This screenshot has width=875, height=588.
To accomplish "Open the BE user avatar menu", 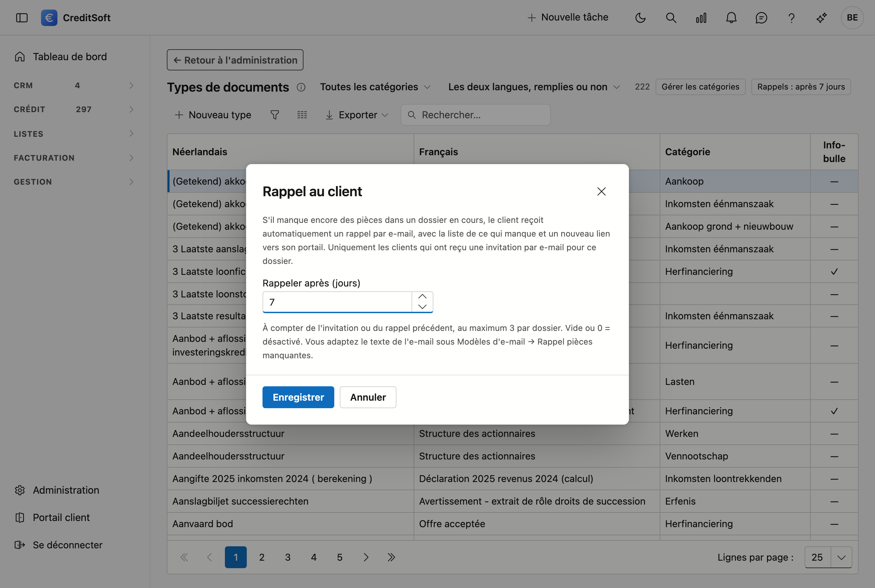I will (x=852, y=18).
